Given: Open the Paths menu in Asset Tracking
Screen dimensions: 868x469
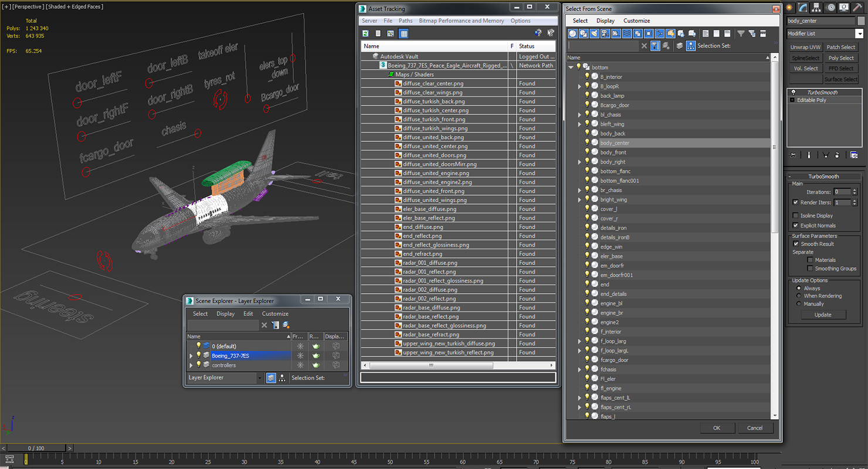Looking at the screenshot, I should [x=406, y=21].
